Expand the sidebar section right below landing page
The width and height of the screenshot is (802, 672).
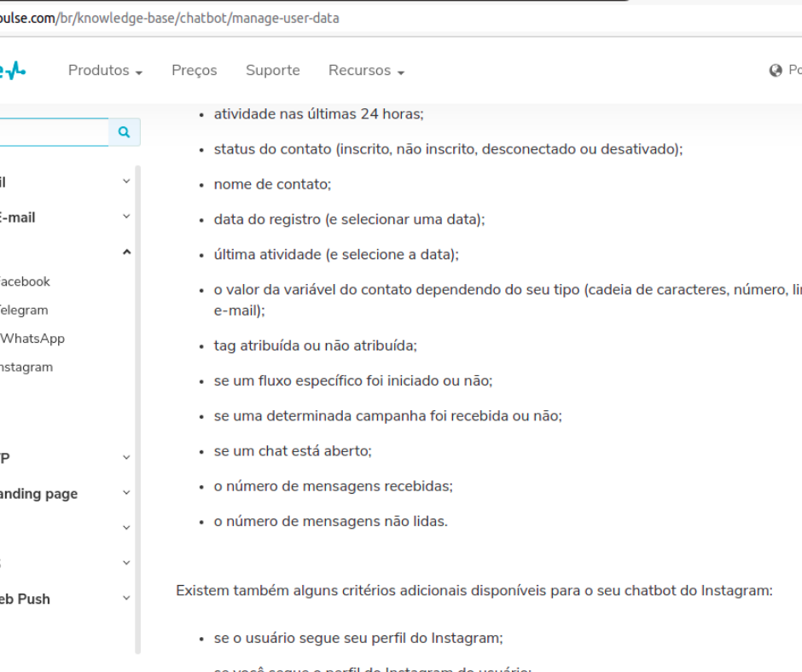click(x=126, y=527)
